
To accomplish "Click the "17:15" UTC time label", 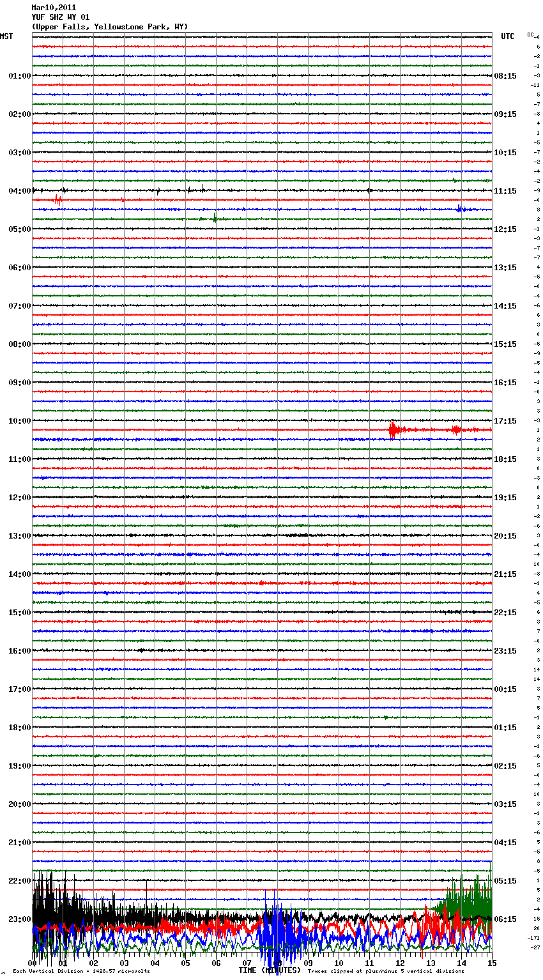I will coord(505,421).
